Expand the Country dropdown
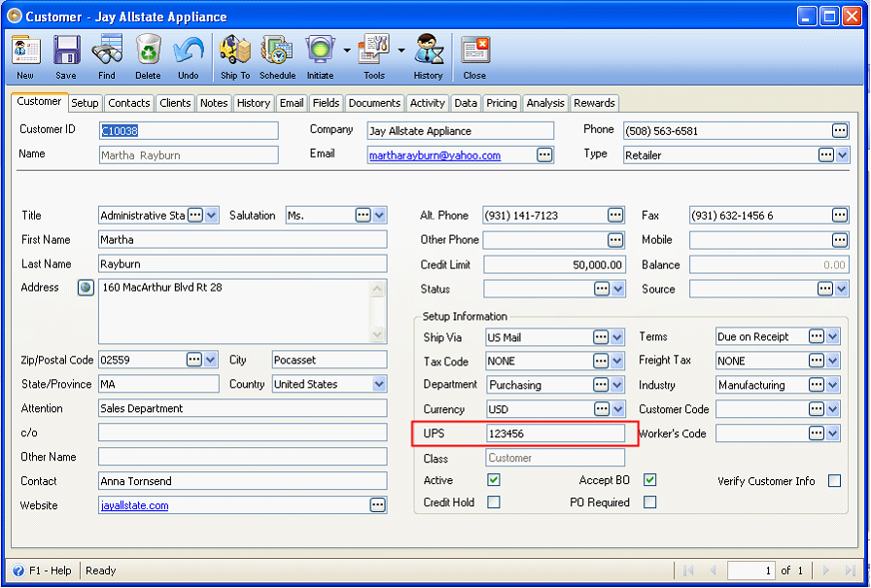 coord(379,384)
